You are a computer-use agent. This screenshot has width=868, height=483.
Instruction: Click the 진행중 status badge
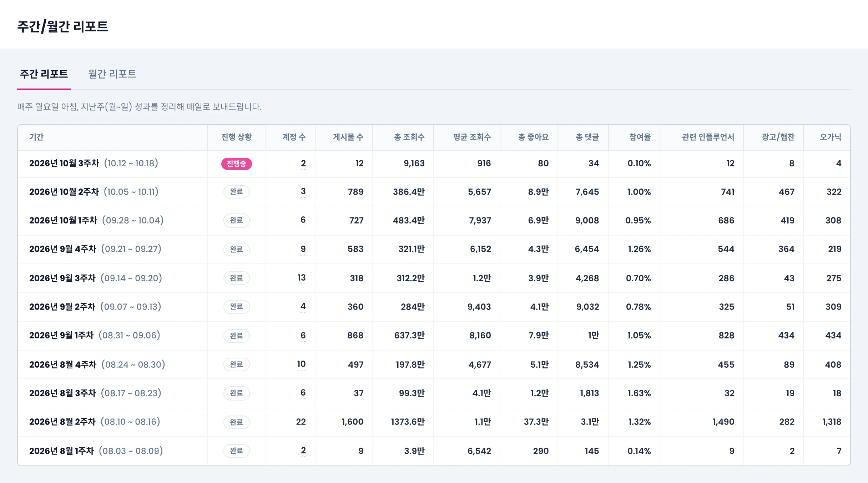236,163
